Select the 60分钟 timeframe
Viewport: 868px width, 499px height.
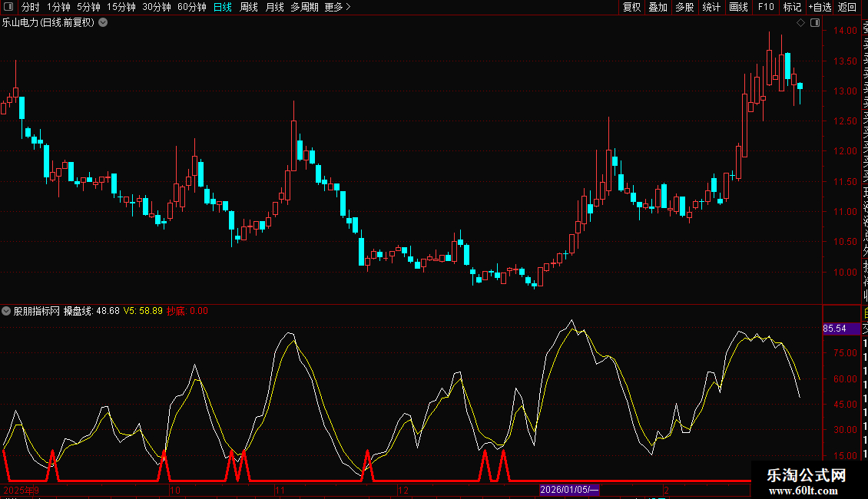point(192,7)
